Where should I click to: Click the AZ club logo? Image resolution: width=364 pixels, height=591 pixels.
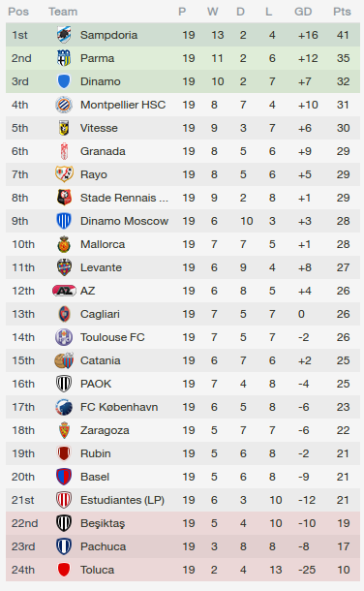tap(64, 291)
